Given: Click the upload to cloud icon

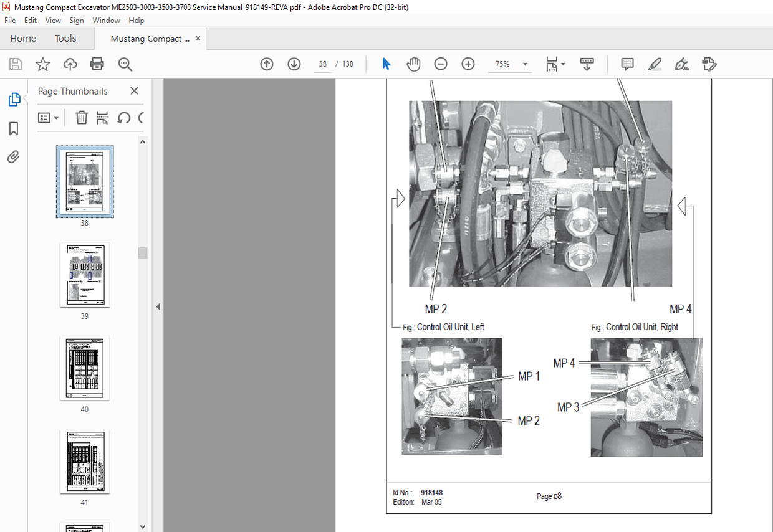Looking at the screenshot, I should tap(70, 64).
